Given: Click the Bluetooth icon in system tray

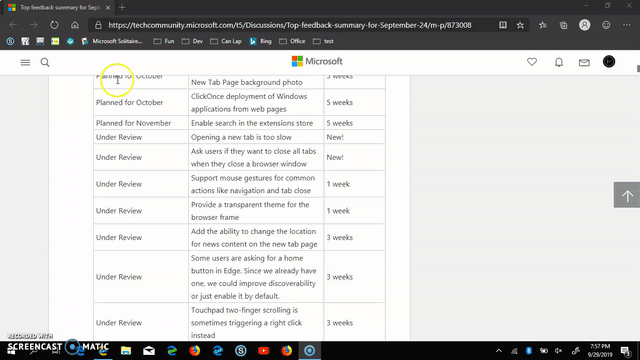Looking at the screenshot, I should click(x=529, y=351).
